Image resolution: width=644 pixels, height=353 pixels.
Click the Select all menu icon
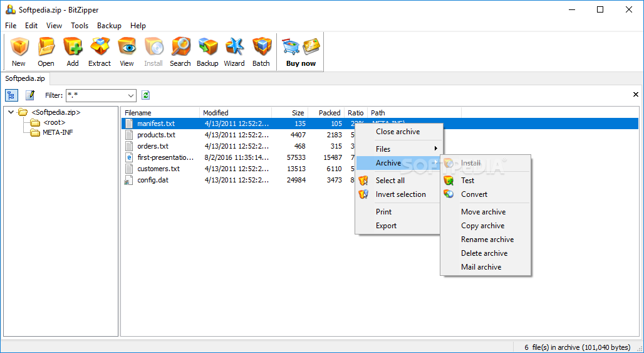click(x=363, y=181)
